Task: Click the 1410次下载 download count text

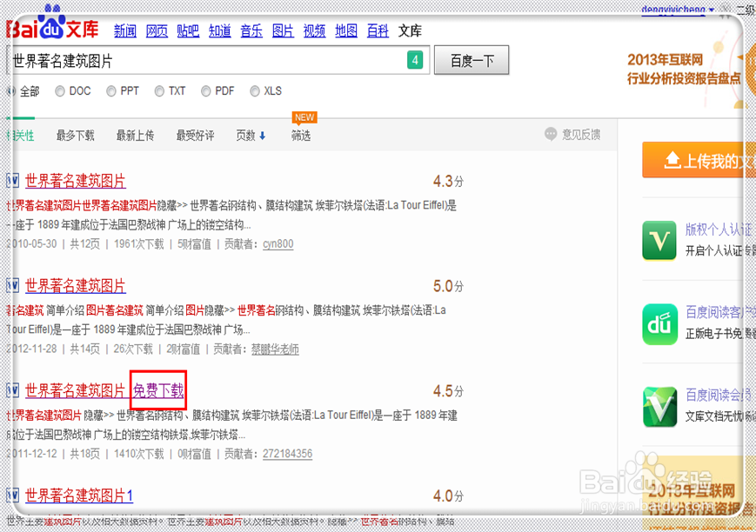Action: (x=139, y=454)
